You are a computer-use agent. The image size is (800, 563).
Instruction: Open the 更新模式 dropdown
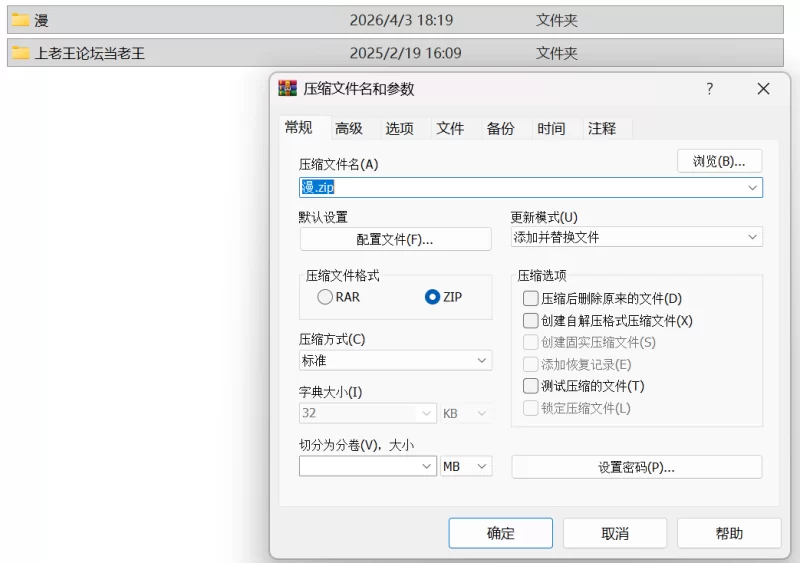click(x=636, y=237)
